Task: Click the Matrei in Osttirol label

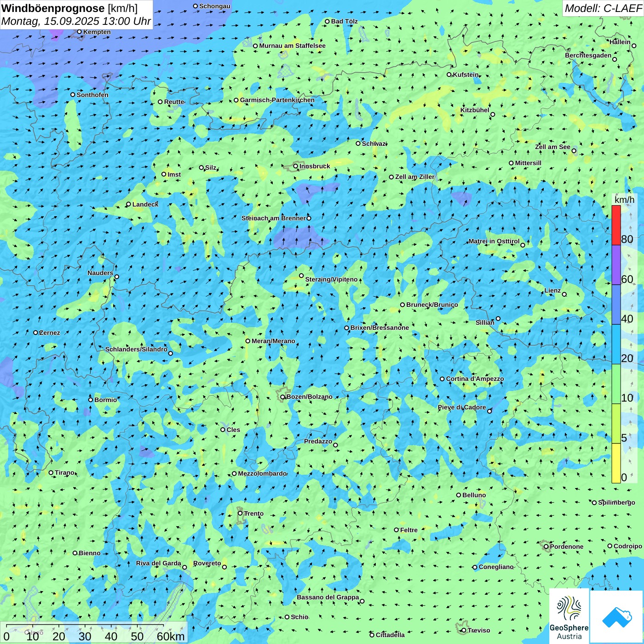Action: [x=494, y=241]
